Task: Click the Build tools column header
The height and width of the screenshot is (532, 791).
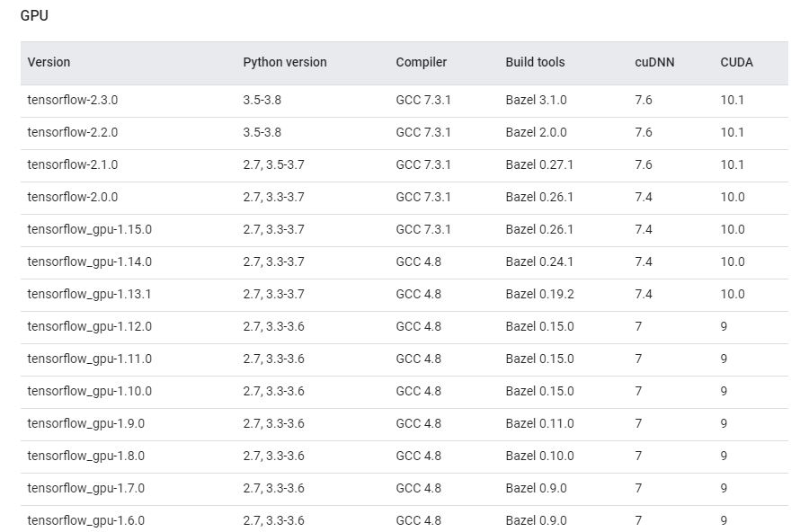Action: (x=535, y=62)
